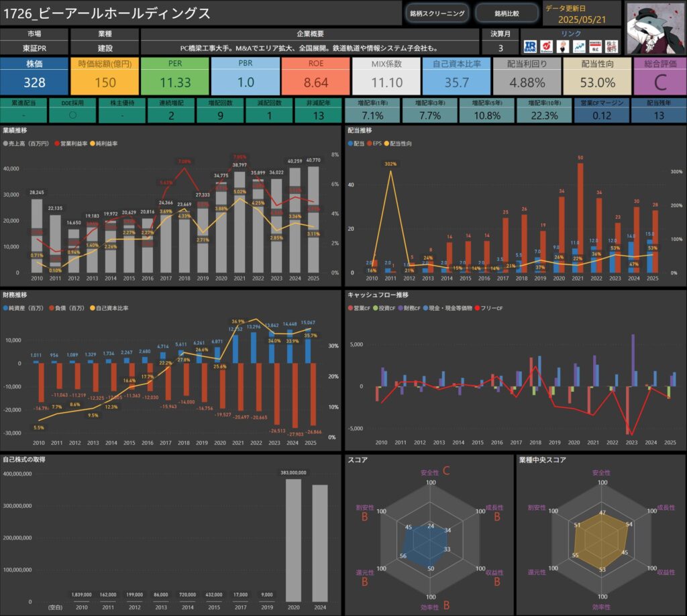Click the company overview description text
This screenshot has width=687, height=616.
[309, 48]
